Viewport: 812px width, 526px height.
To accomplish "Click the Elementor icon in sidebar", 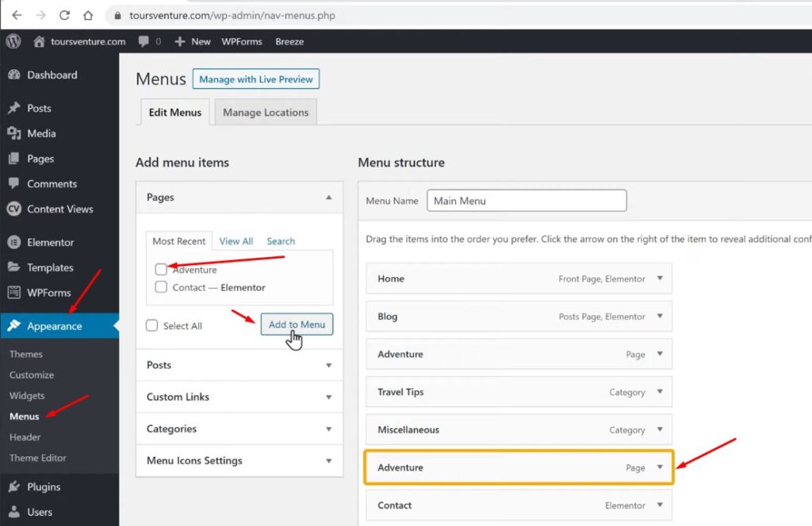I will 13,242.
